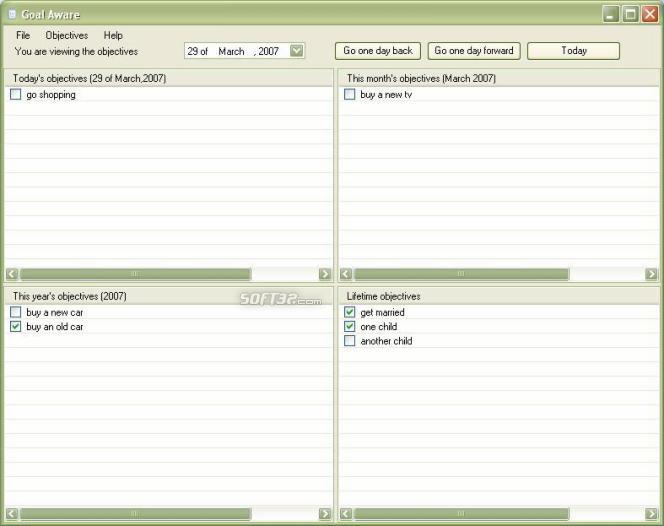Image resolution: width=664 pixels, height=526 pixels.
Task: Click the Today button
Action: tap(573, 51)
